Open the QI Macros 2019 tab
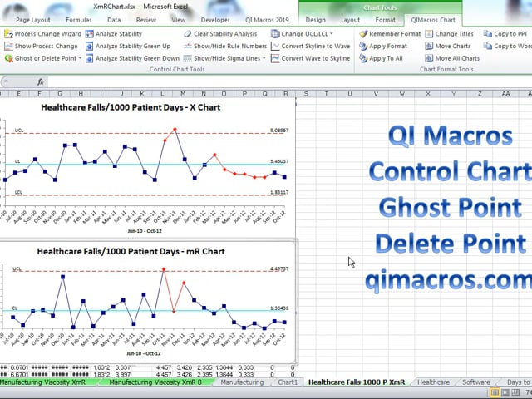This screenshot has width=532, height=399. (x=267, y=20)
